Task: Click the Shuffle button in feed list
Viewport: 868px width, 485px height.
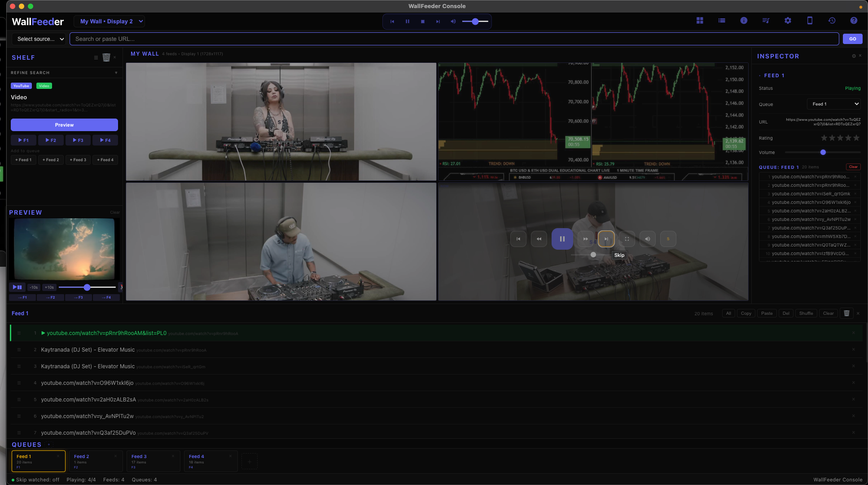Action: 806,313
